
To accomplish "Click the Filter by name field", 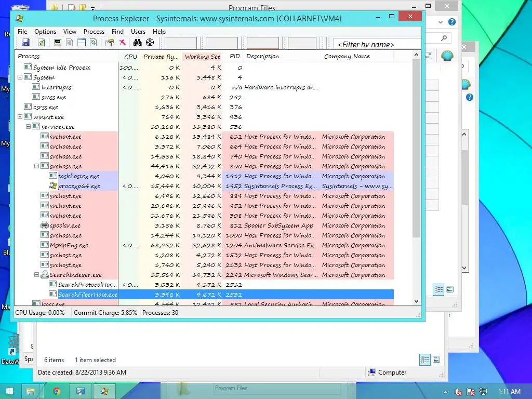I will point(377,44).
